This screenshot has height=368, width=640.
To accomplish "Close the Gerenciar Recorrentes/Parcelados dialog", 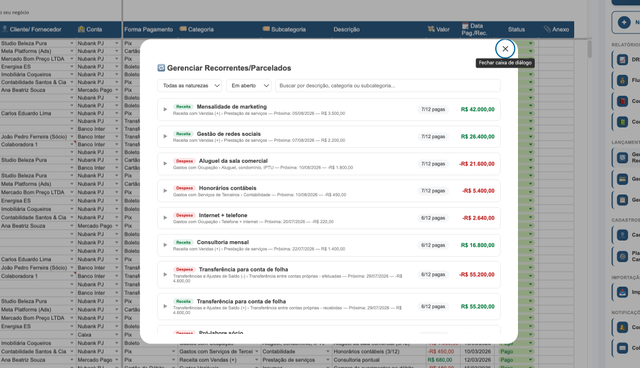I will pyautogui.click(x=505, y=49).
